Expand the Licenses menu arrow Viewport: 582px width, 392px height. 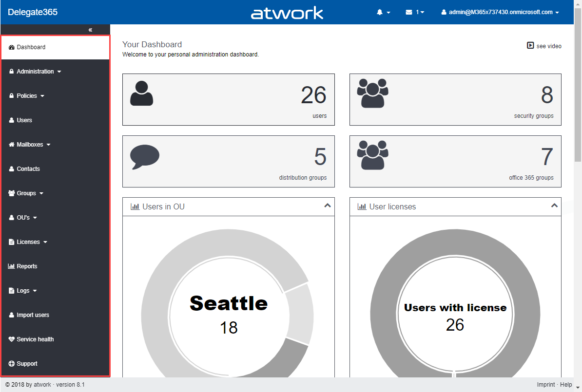tap(45, 242)
